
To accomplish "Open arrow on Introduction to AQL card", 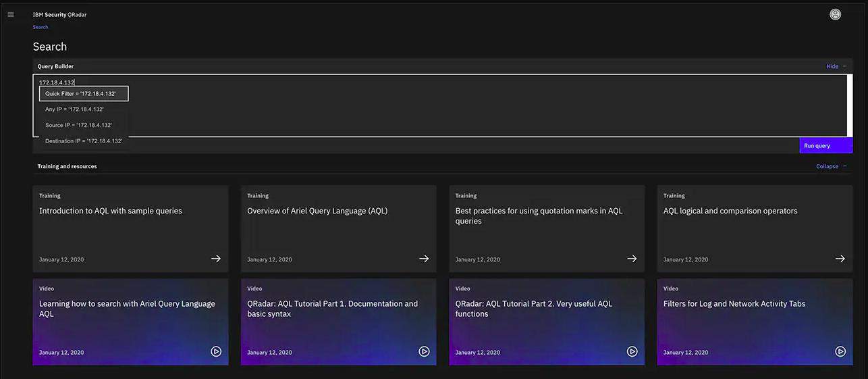I will (215, 259).
